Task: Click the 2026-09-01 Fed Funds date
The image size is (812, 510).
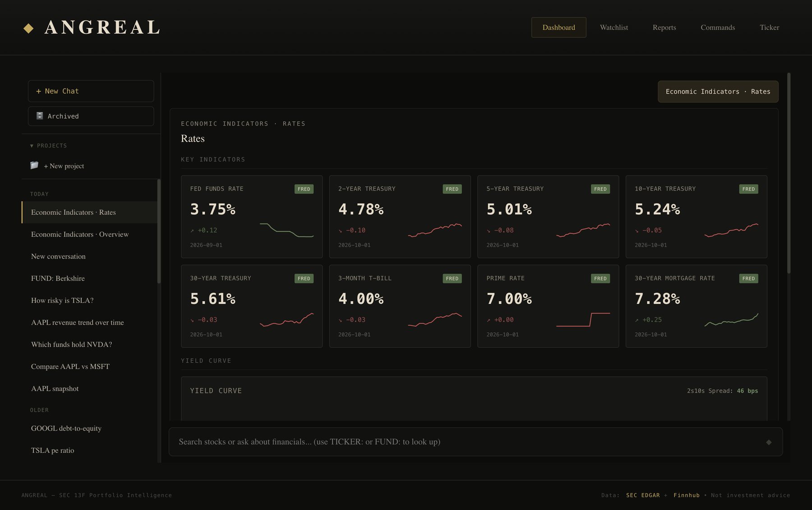Action: tap(206, 245)
